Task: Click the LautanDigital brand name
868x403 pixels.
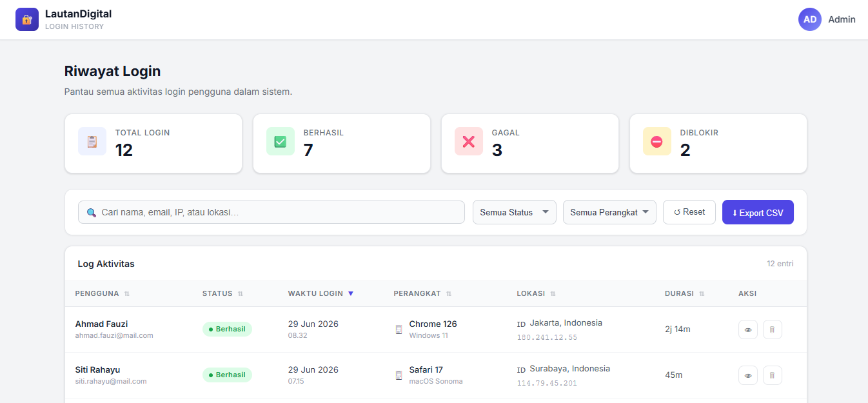Action: (78, 14)
